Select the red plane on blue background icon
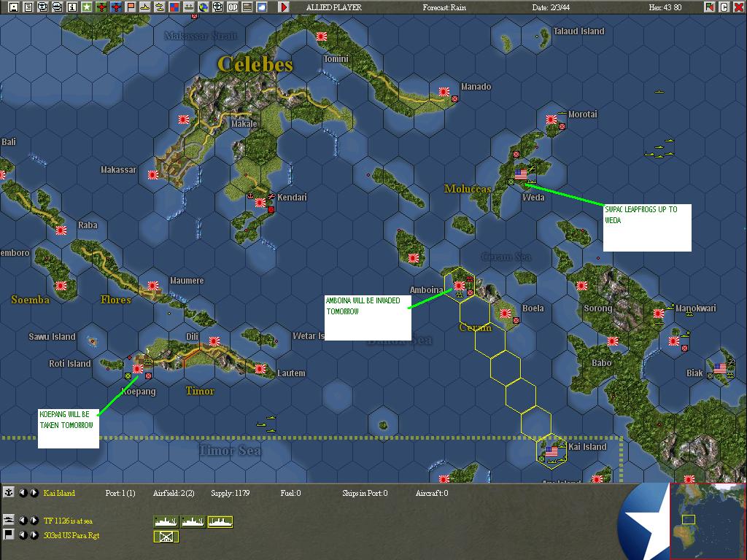Screen dimensions: 747x560 [116, 7]
